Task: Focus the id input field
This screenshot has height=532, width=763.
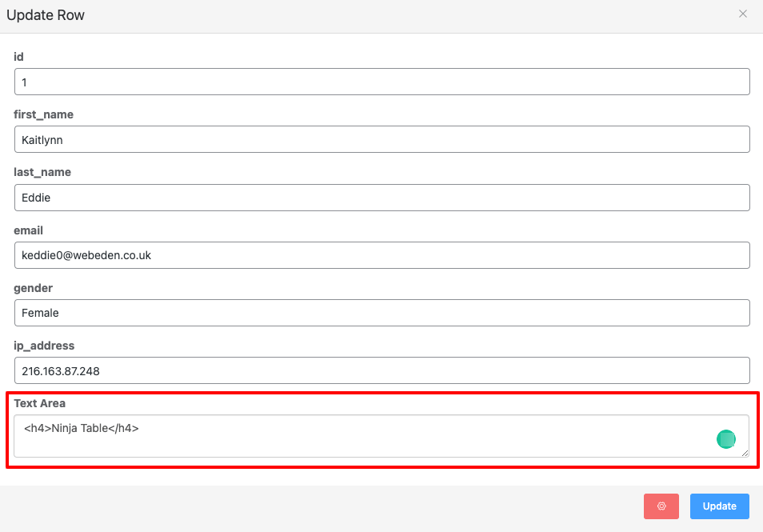Action: [x=382, y=82]
